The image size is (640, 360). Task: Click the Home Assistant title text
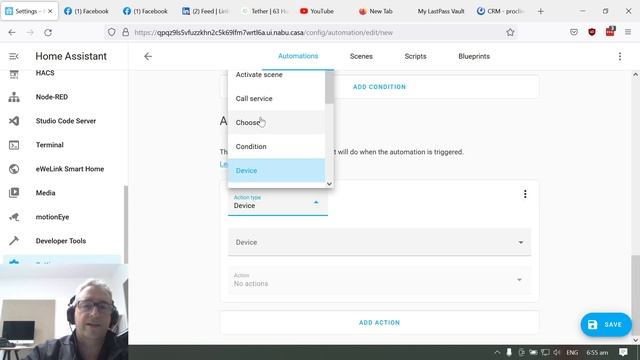[71, 56]
